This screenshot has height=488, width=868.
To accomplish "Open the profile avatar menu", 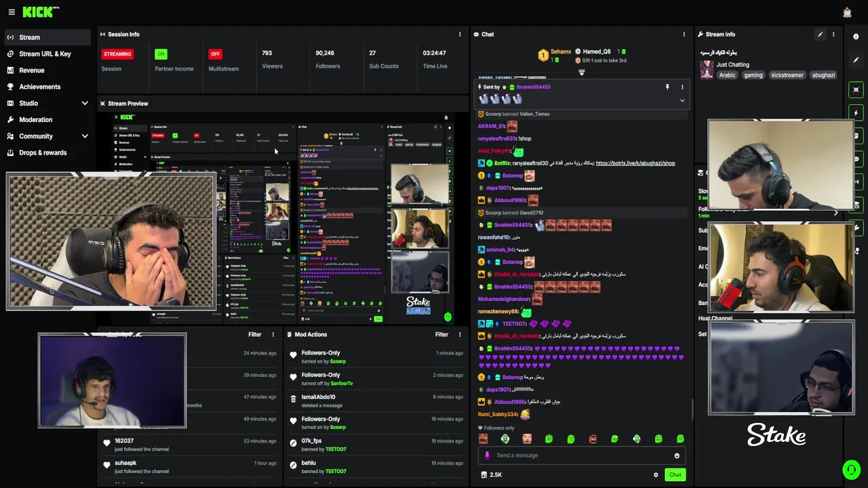I will coord(847,12).
